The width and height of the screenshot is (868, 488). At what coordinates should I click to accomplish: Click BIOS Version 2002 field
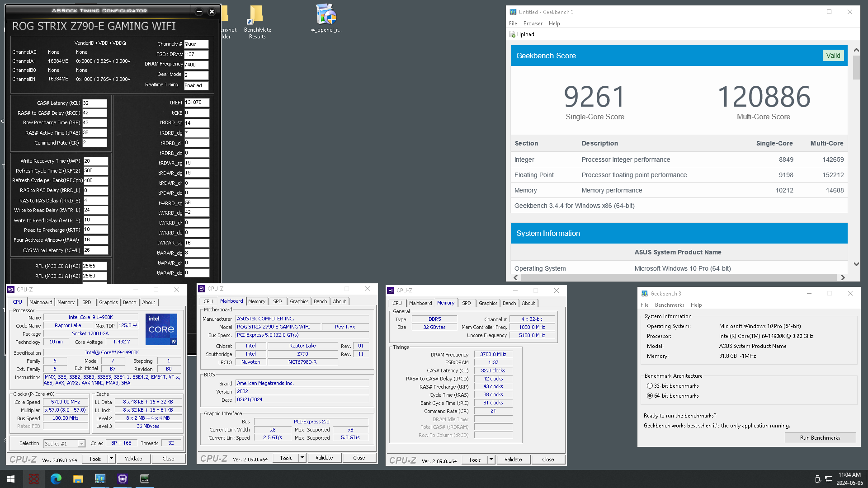pos(302,391)
